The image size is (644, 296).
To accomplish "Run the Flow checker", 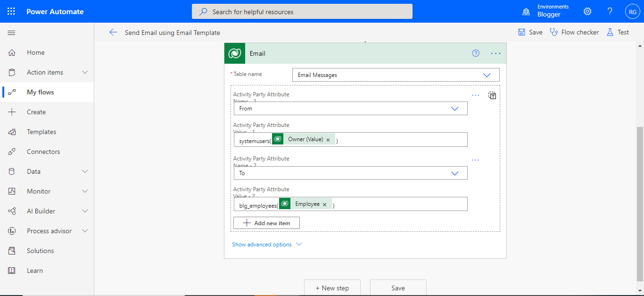I will pos(574,32).
